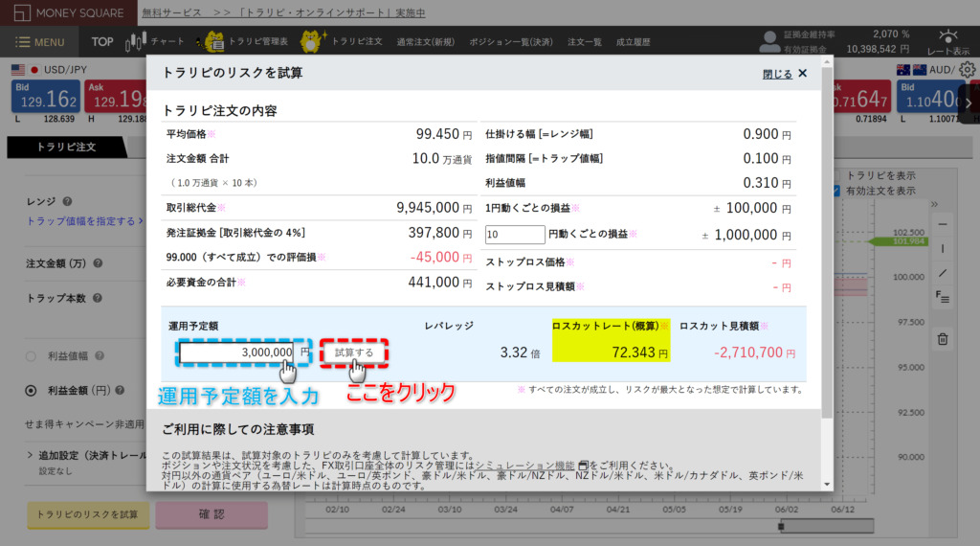Open the MENU hamburger button
The image size is (980, 546).
click(40, 42)
